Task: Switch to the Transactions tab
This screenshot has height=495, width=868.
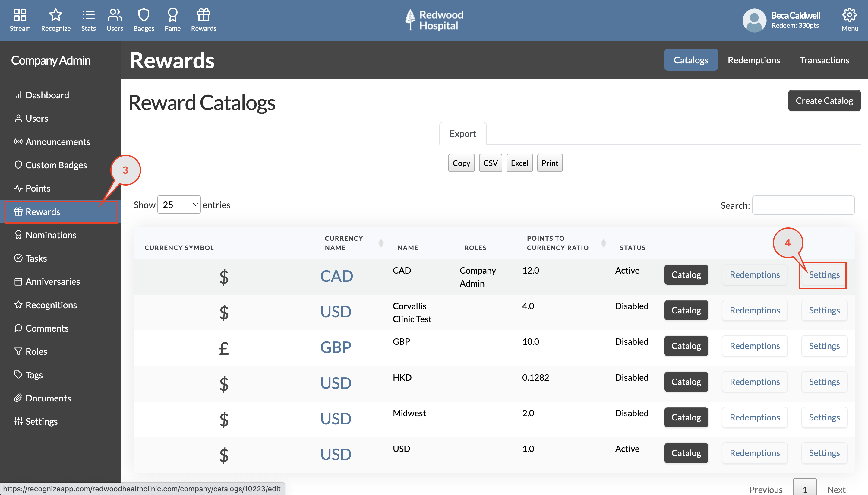Action: [x=825, y=60]
